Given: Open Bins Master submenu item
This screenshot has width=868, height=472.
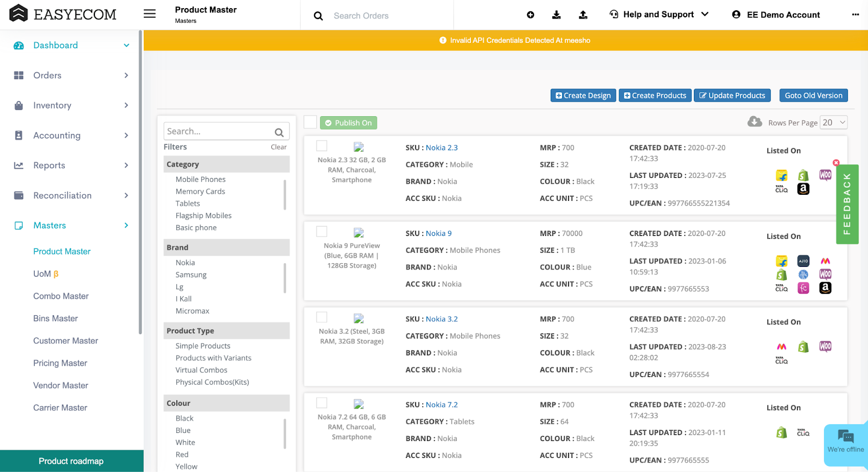Looking at the screenshot, I should (x=55, y=318).
